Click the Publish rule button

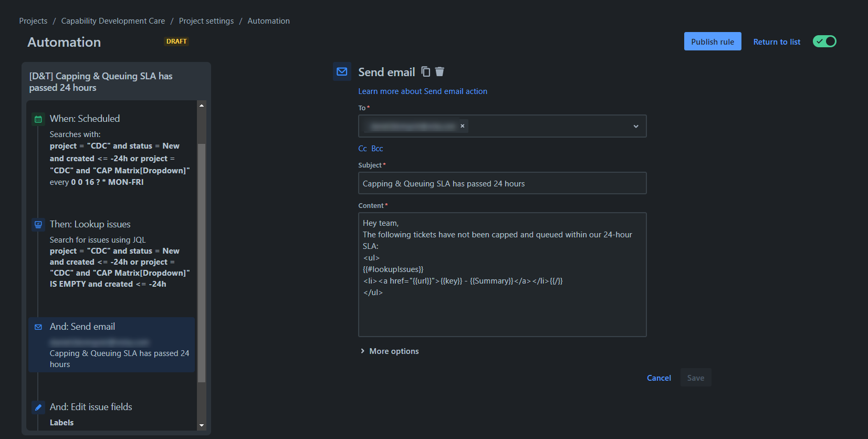point(713,41)
